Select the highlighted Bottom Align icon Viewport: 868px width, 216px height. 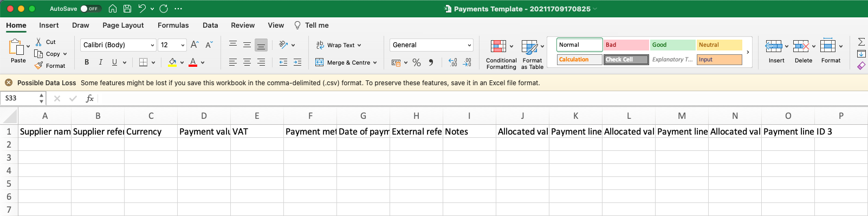pyautogui.click(x=261, y=45)
